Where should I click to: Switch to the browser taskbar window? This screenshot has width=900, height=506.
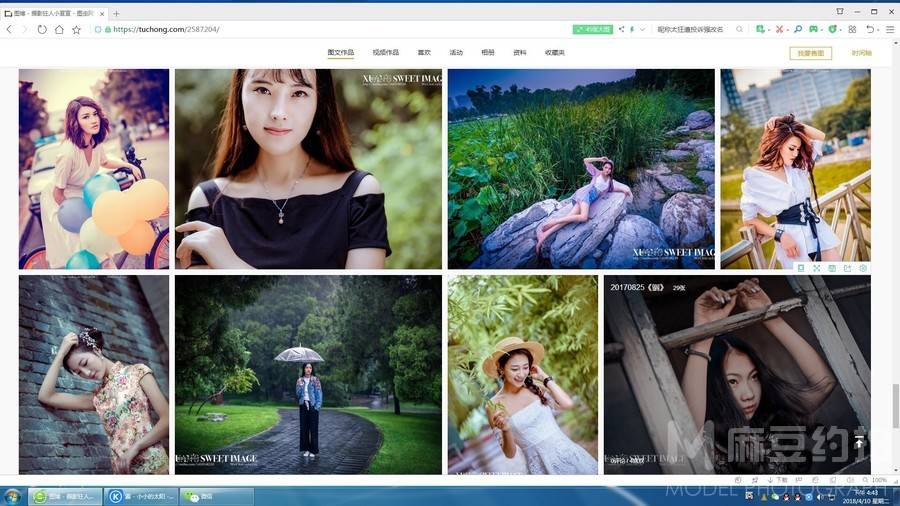point(66,496)
